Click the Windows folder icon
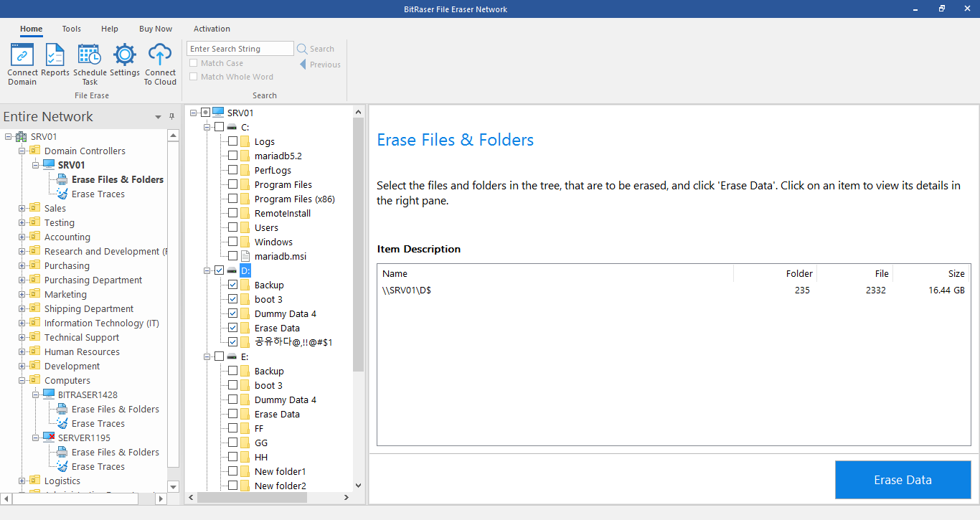The height and width of the screenshot is (520, 980). (245, 242)
